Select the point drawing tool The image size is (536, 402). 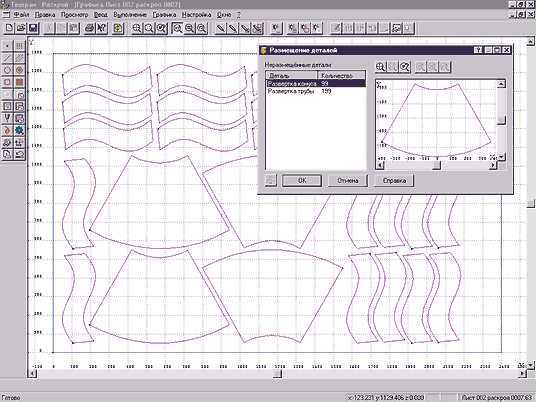pyautogui.click(x=7, y=45)
